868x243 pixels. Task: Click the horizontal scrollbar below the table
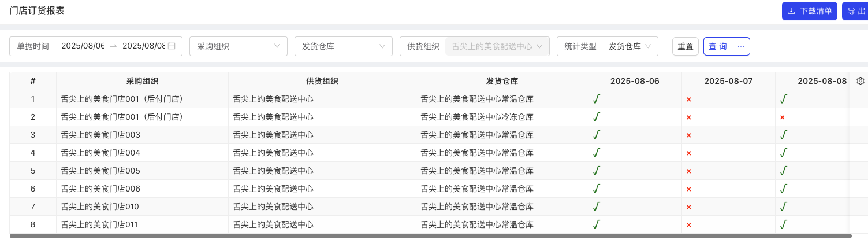click(x=430, y=236)
